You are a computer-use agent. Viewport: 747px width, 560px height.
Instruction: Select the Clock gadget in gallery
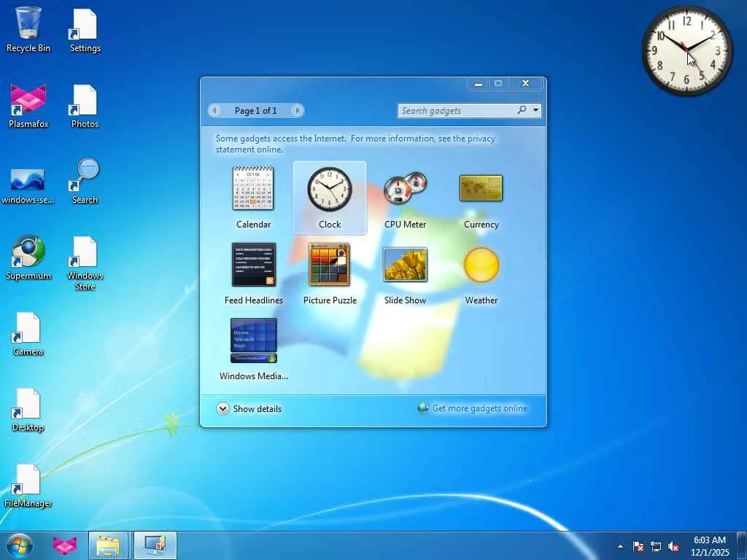[330, 198]
